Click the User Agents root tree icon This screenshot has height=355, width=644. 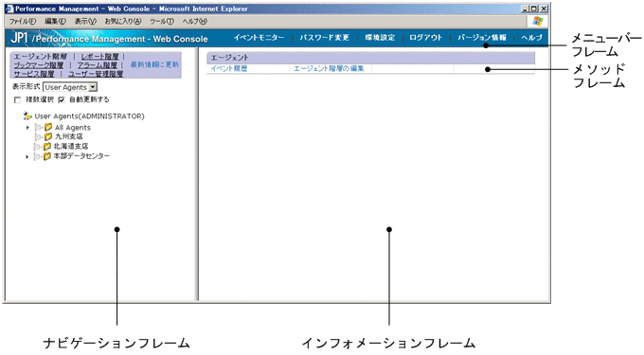tap(27, 116)
